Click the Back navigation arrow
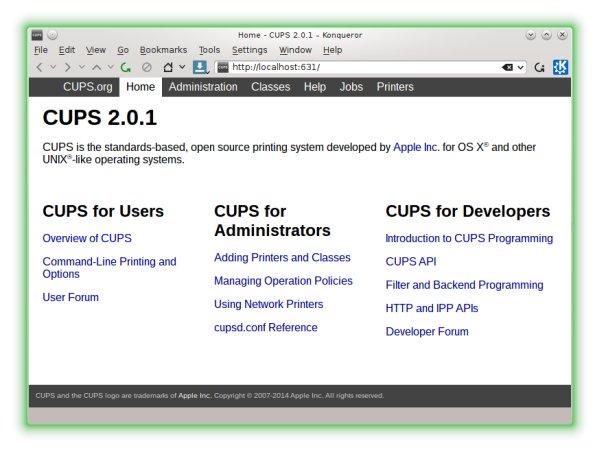 (39, 67)
